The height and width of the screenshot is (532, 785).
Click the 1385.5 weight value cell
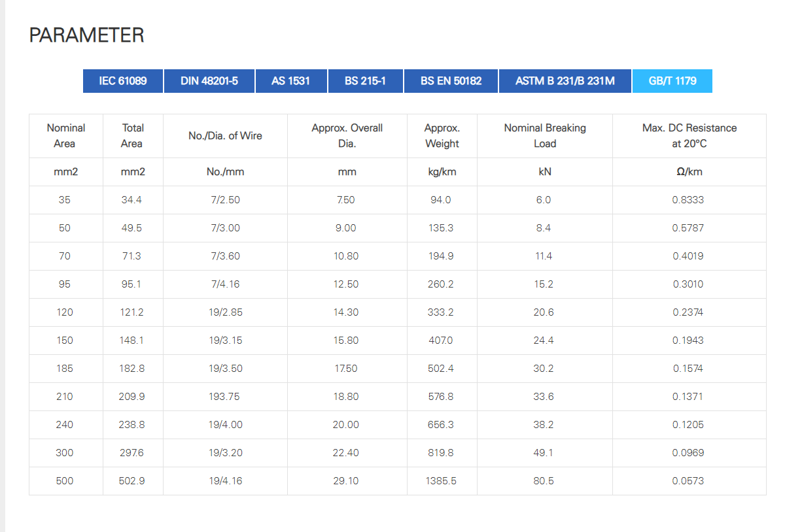(441, 481)
